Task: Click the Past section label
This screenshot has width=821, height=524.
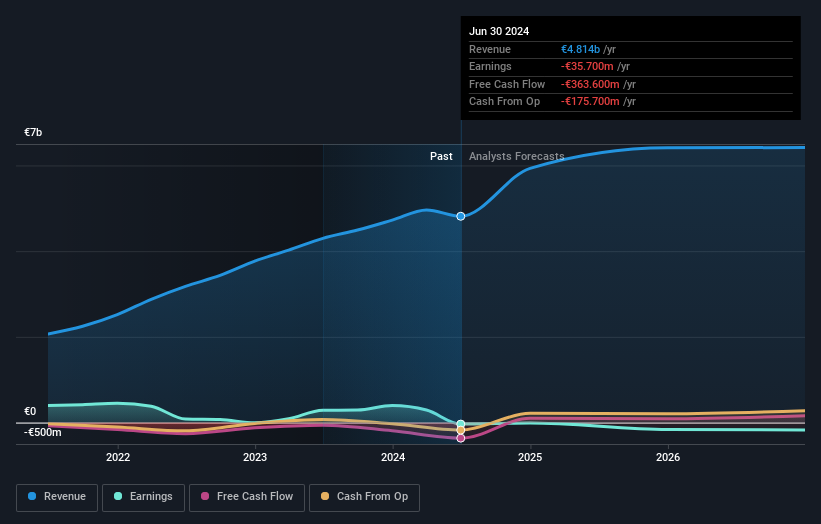Action: pos(441,156)
